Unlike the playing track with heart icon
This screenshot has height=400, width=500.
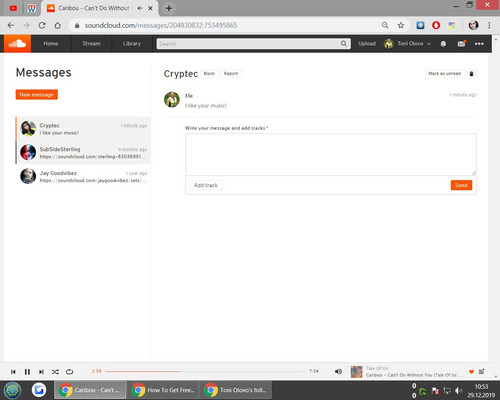pos(471,372)
